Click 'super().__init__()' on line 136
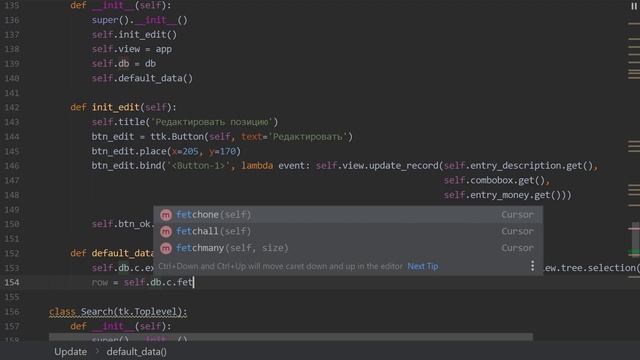The width and height of the screenshot is (640, 360). pos(140,20)
